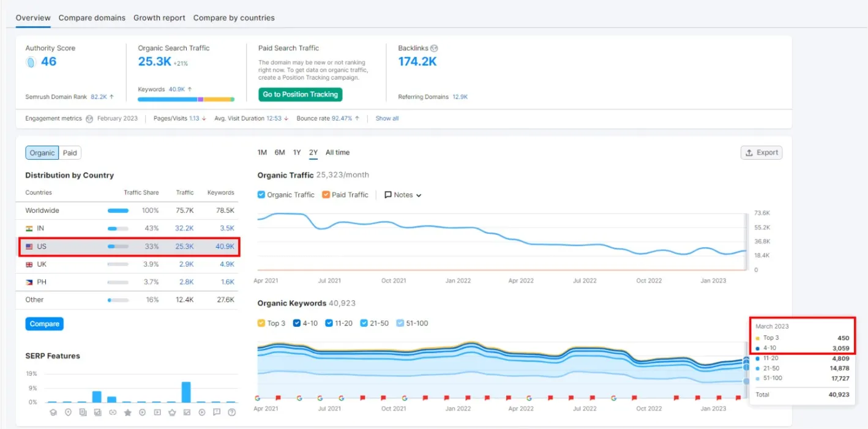
Task: Click the link chain SERP feature icon
Action: pyautogui.click(x=113, y=412)
